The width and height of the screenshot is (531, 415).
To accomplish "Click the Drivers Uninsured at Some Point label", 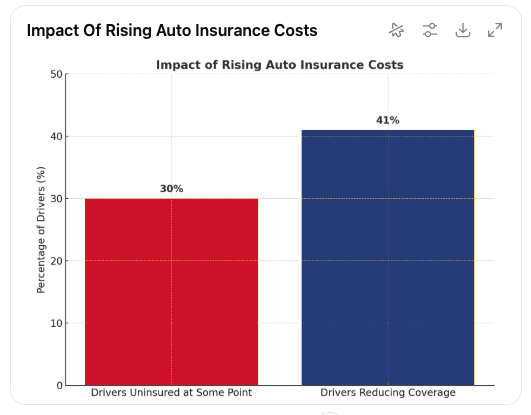I will [x=171, y=393].
